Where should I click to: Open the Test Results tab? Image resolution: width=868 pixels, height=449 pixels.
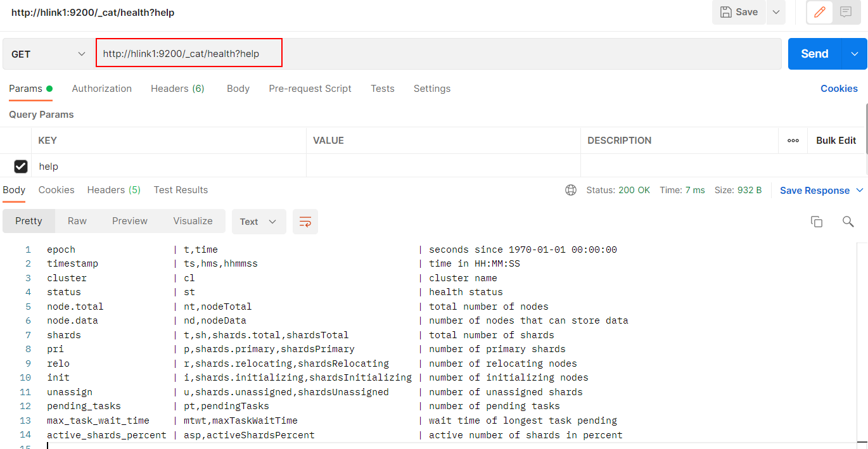(x=181, y=189)
